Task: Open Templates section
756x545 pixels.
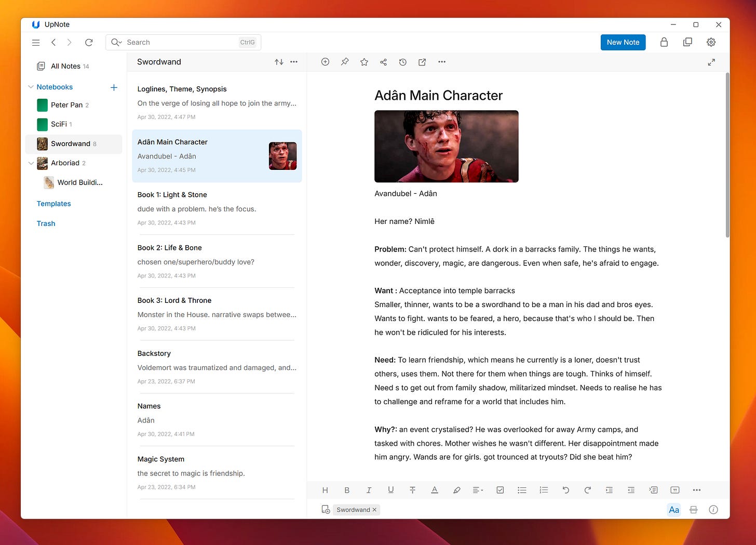Action: [53, 204]
